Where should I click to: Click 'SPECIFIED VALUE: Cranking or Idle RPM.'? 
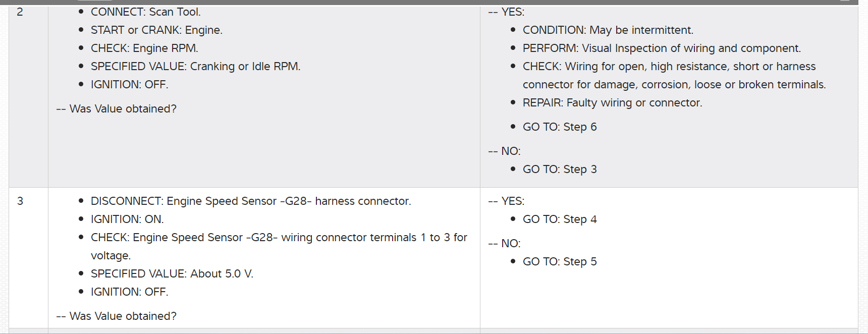[195, 67]
